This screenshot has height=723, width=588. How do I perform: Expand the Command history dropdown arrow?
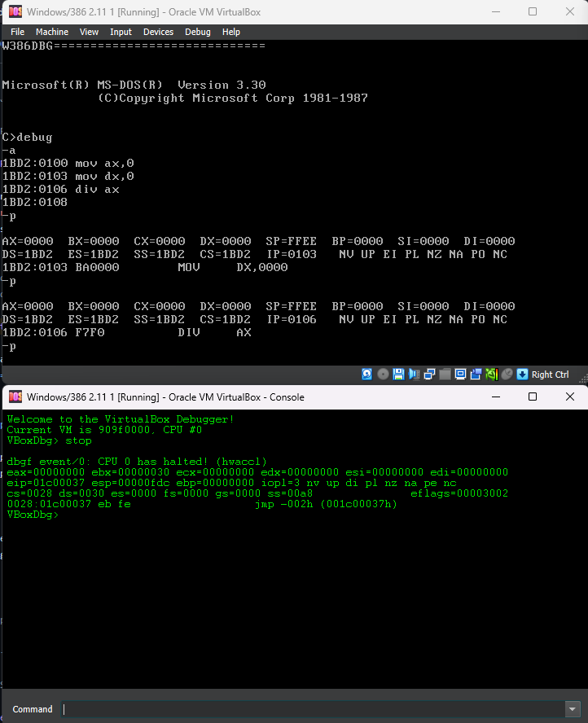[x=572, y=709]
